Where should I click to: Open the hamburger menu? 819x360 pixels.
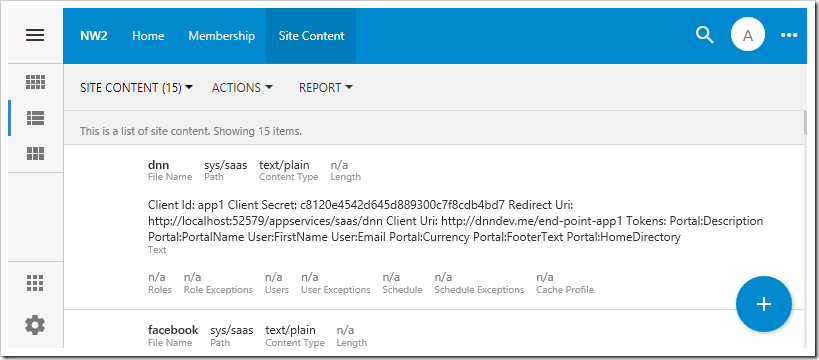pyautogui.click(x=35, y=36)
